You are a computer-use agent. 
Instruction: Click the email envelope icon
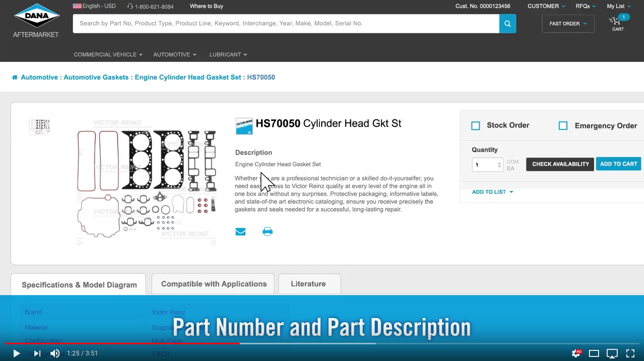pyautogui.click(x=240, y=232)
